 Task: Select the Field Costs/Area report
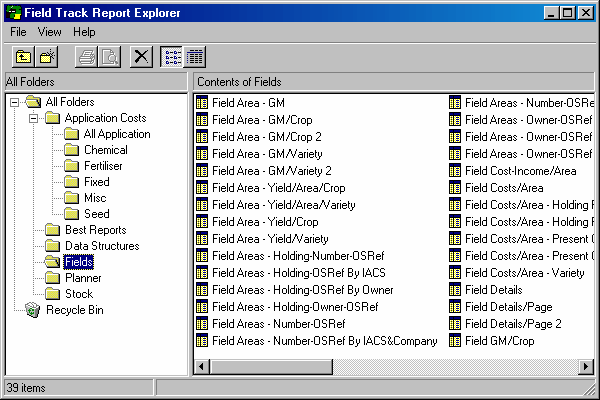pyautogui.click(x=504, y=188)
